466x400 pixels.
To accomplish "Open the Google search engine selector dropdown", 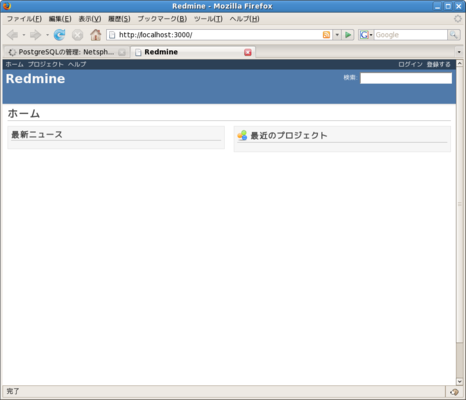I will 366,35.
